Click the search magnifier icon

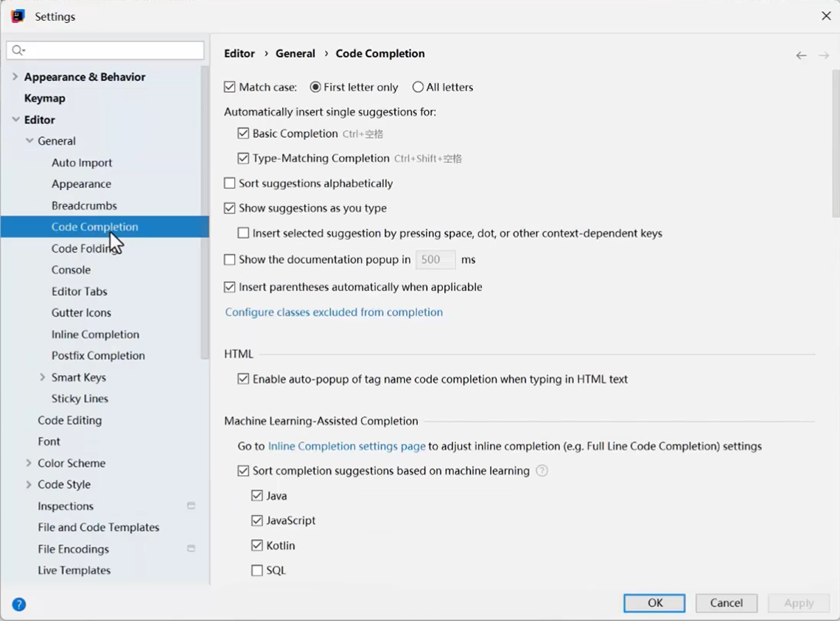point(18,50)
